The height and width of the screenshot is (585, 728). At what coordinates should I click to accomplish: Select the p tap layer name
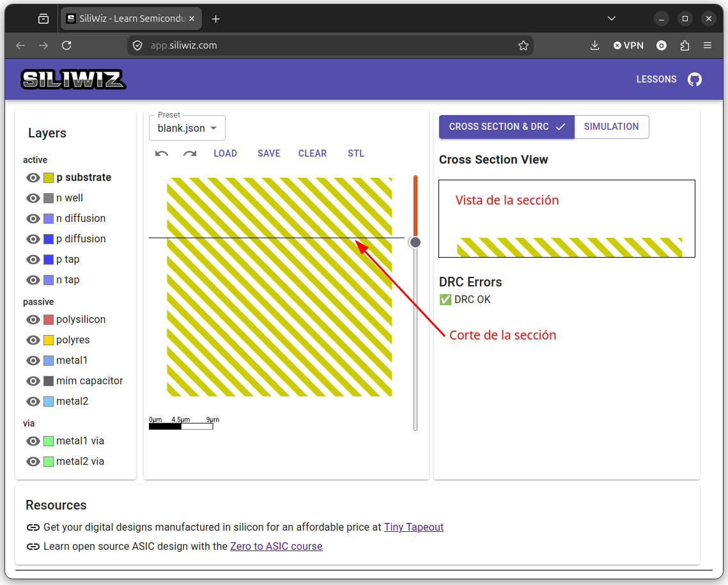pyautogui.click(x=68, y=260)
